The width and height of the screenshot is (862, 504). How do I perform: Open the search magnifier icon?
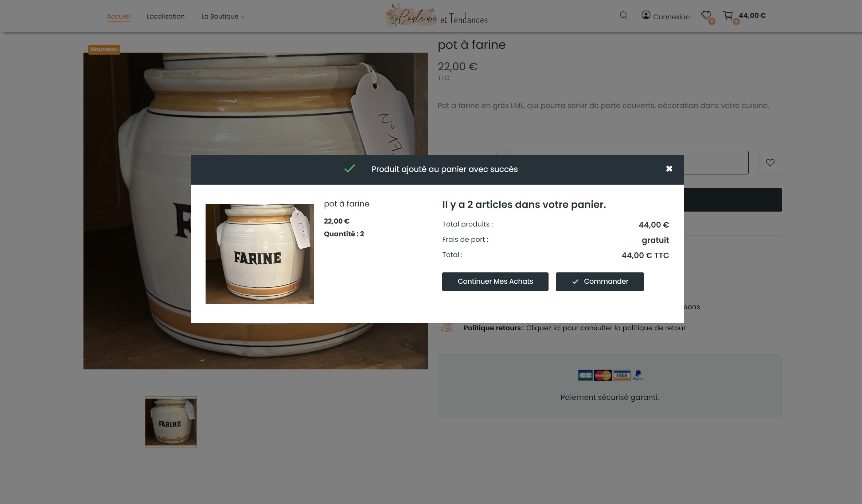click(623, 15)
